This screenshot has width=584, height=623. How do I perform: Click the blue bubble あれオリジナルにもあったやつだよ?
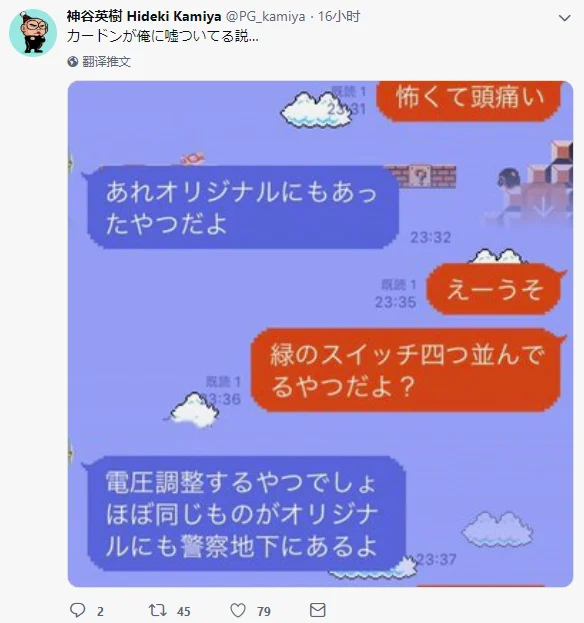click(242, 207)
